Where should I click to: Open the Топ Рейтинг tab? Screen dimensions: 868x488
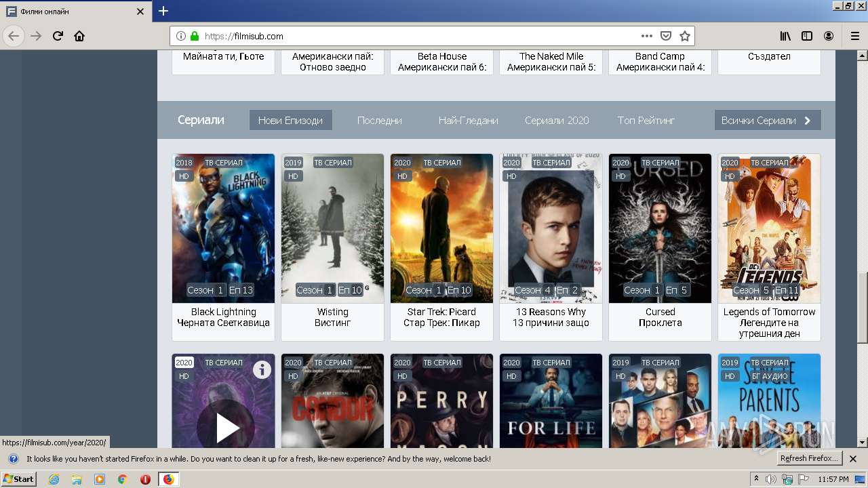pyautogui.click(x=646, y=120)
